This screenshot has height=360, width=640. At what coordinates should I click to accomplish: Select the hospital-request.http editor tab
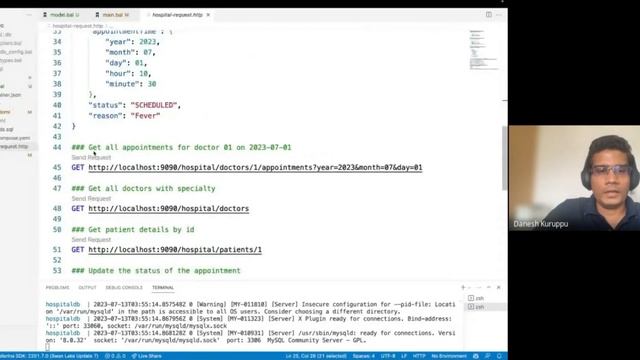[x=177, y=15]
